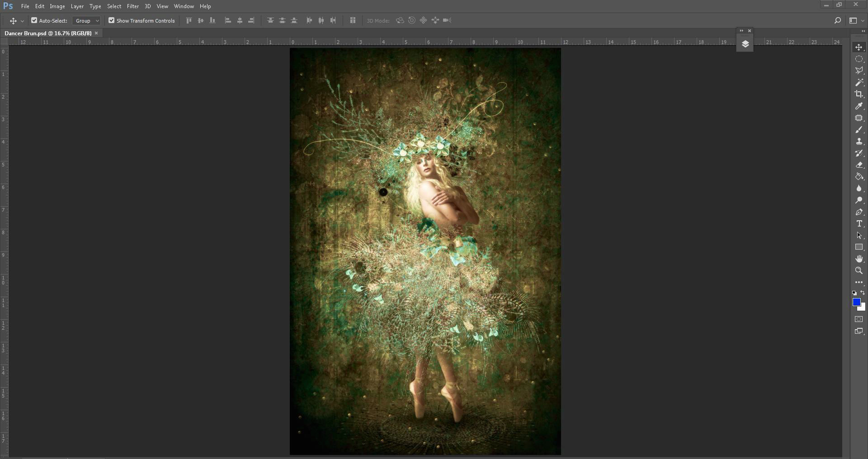Open the Filter menu
The height and width of the screenshot is (459, 868).
point(132,6)
